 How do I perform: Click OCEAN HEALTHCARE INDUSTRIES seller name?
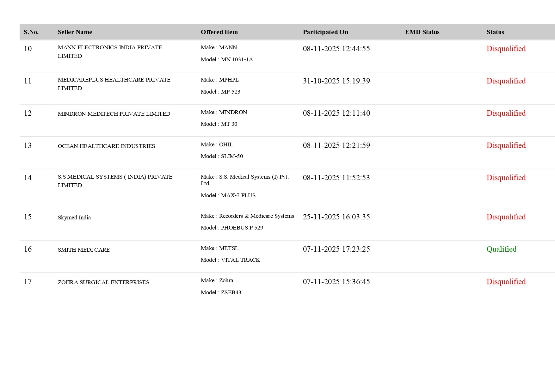click(x=106, y=146)
